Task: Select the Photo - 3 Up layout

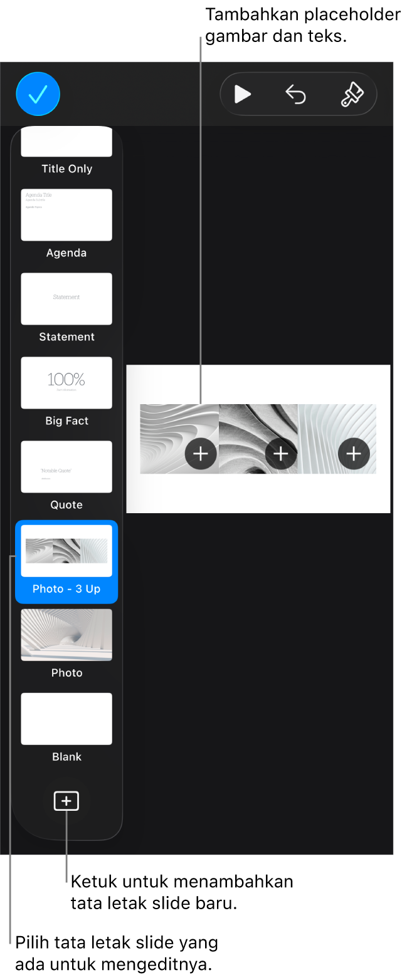Action: (x=66, y=551)
